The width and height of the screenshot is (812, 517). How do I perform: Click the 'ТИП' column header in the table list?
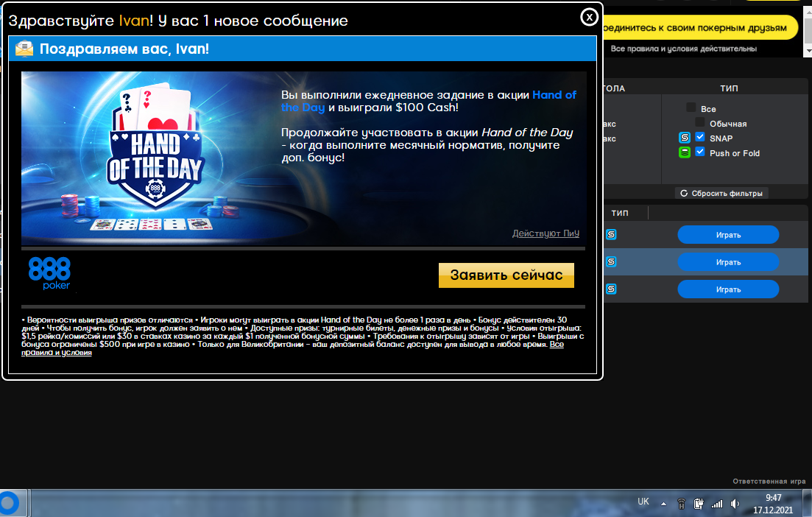(x=620, y=213)
